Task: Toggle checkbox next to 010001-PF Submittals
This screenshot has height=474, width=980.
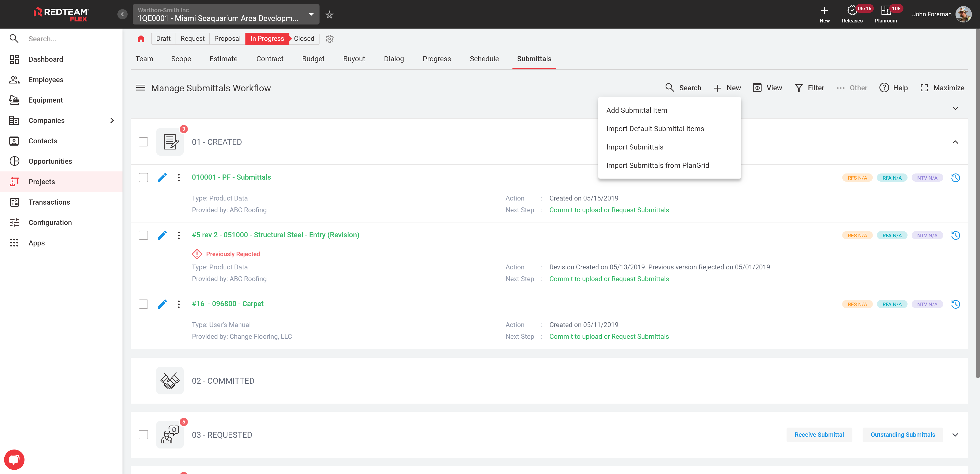Action: click(x=143, y=177)
